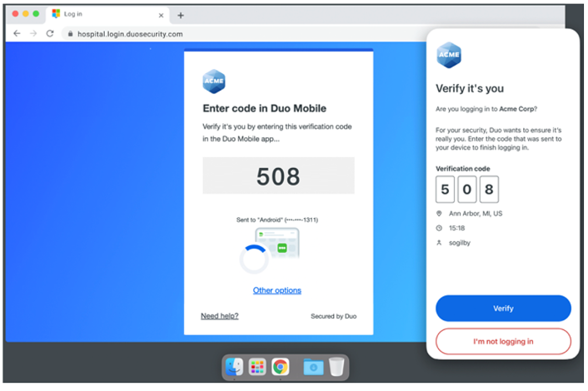Viewport: 588px width, 391px height.
Task: Open a new browser tab with plus
Action: 181,15
